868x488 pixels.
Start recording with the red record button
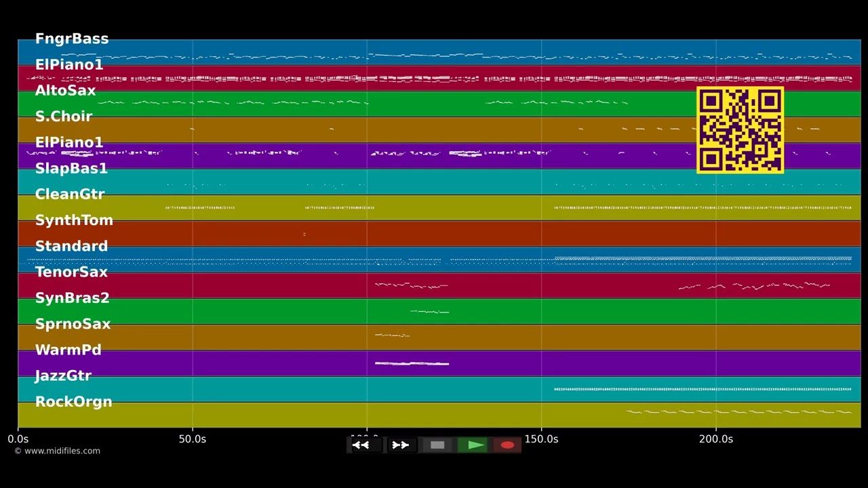[507, 445]
